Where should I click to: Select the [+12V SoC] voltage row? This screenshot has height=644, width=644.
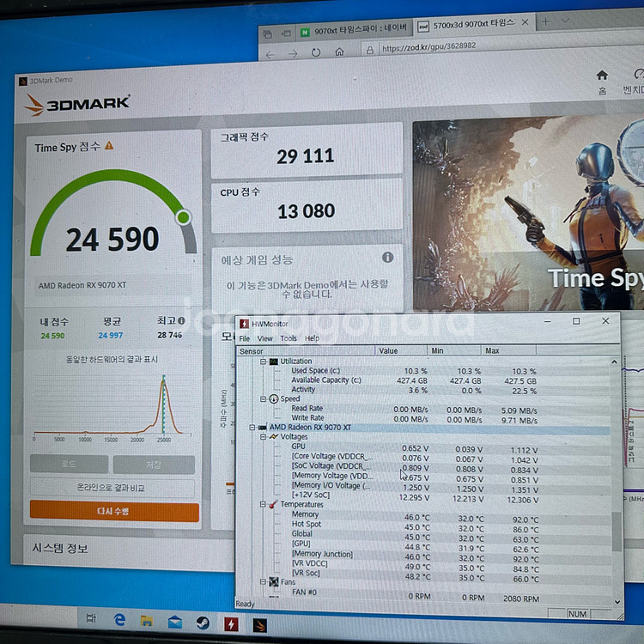coord(415,496)
